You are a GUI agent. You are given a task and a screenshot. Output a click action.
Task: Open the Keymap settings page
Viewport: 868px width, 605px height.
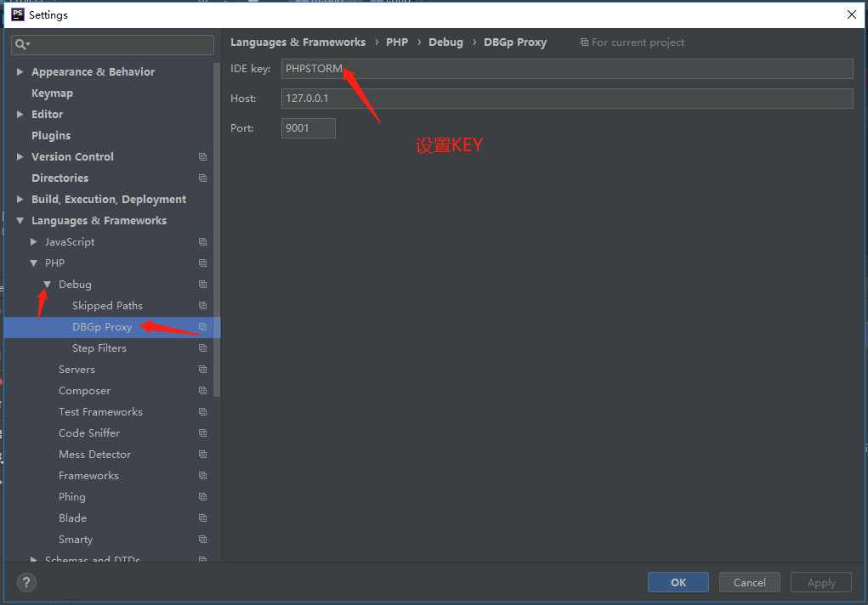pyautogui.click(x=52, y=93)
